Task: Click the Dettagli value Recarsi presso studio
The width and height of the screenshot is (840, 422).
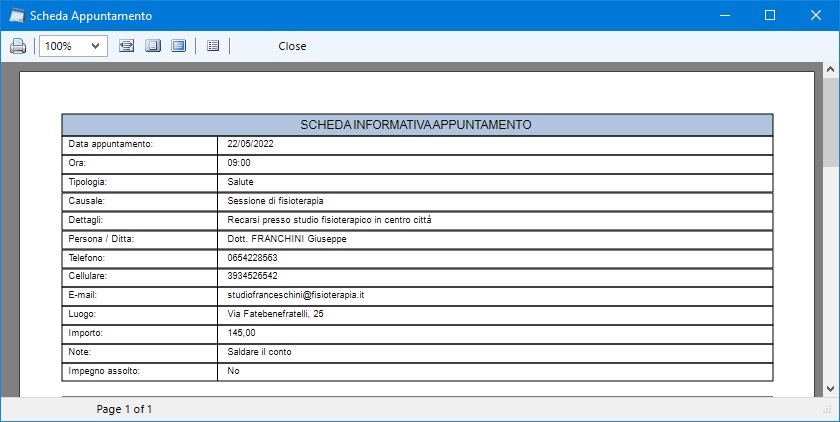Action: pyautogui.click(x=329, y=220)
